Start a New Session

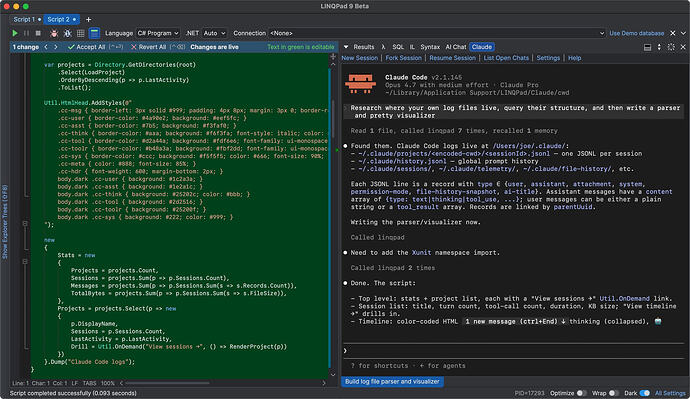coord(360,58)
